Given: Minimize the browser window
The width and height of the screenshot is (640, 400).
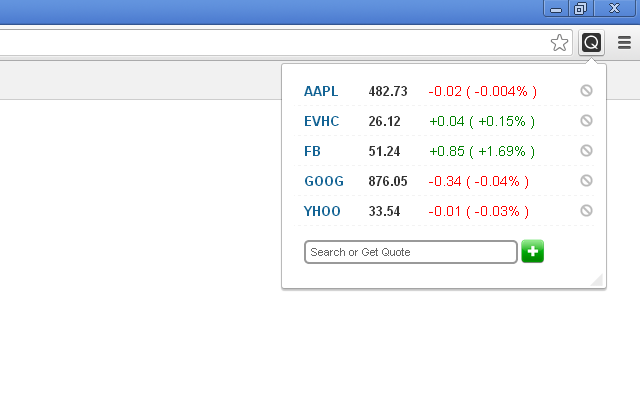Looking at the screenshot, I should [556, 9].
